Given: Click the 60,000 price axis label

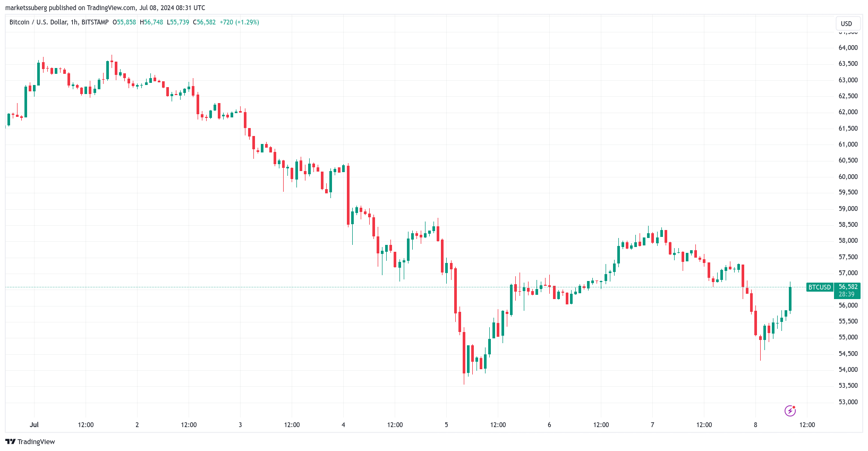Looking at the screenshot, I should pos(848,177).
